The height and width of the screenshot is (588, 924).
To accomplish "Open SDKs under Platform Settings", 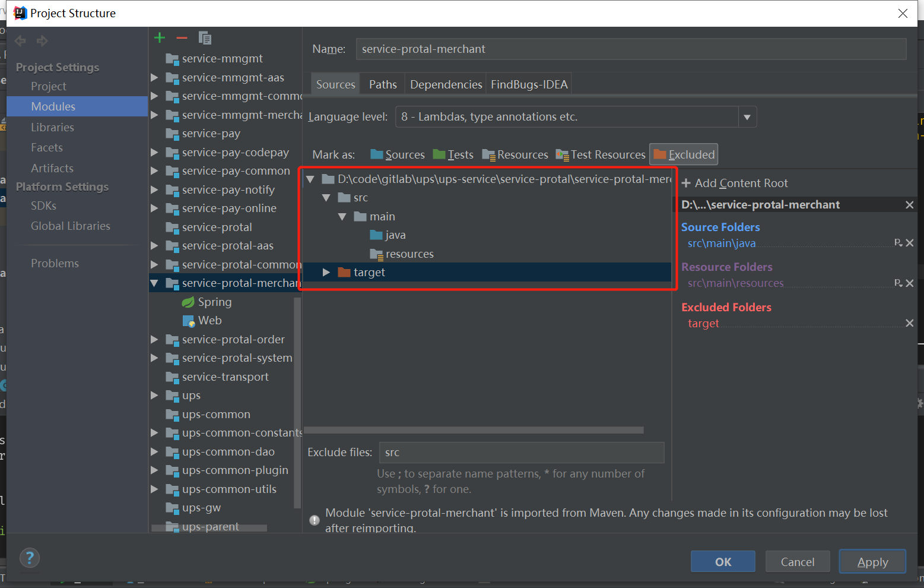I will point(43,206).
